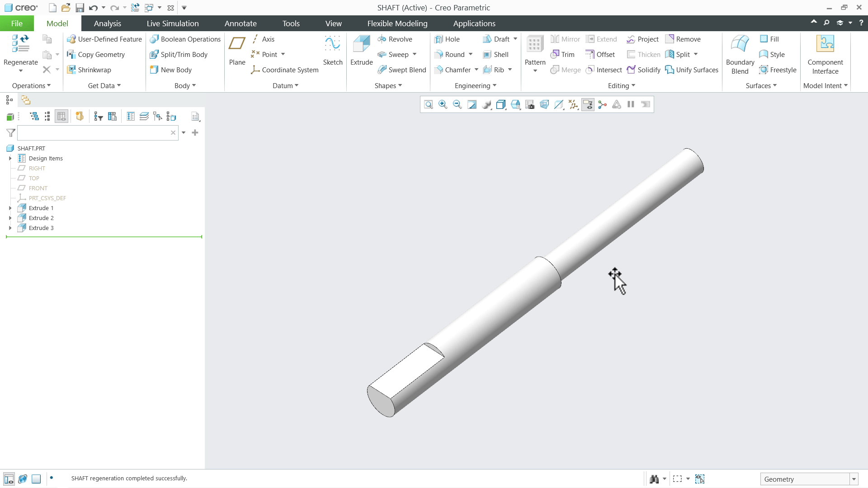Select the Shell tool
Viewport: 868px width, 488px height.
(496, 54)
